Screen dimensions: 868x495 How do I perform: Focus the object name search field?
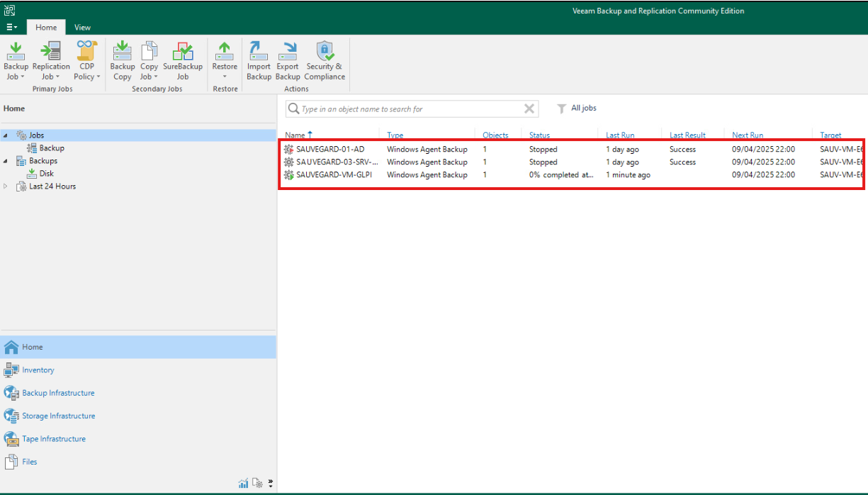pyautogui.click(x=410, y=109)
